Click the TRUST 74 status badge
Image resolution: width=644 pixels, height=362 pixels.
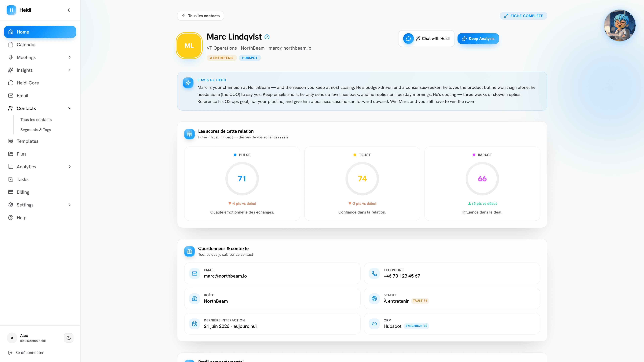[420, 301]
